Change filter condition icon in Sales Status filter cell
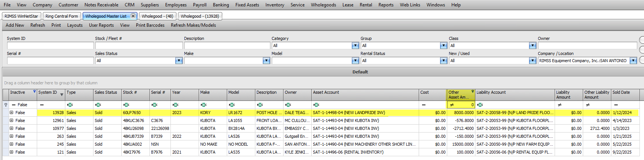 (98, 105)
